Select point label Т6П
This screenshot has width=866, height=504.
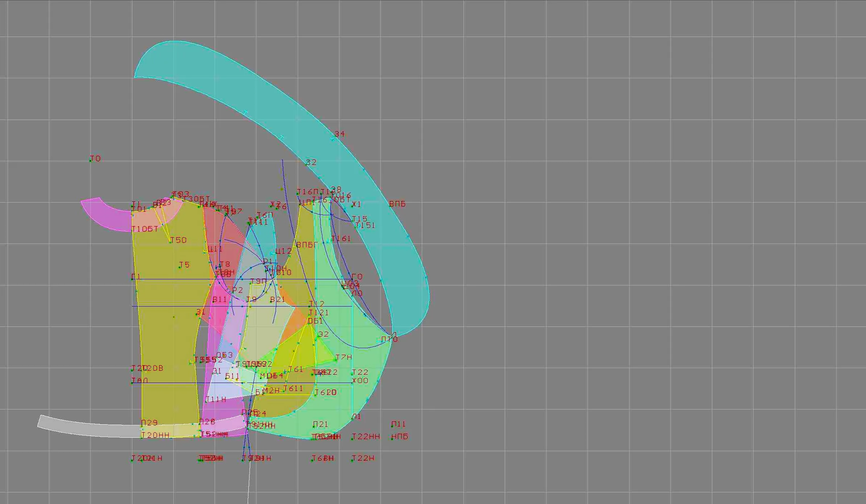point(265,215)
